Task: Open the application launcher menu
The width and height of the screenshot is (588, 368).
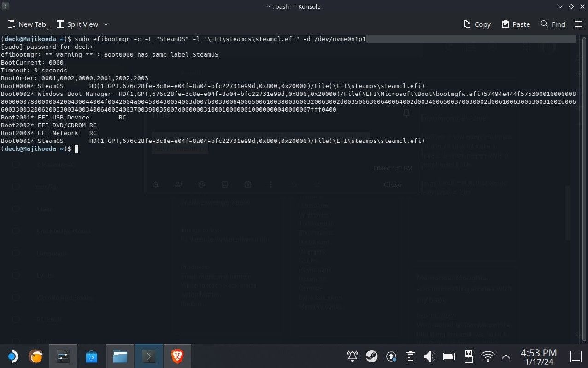Action: click(x=12, y=356)
